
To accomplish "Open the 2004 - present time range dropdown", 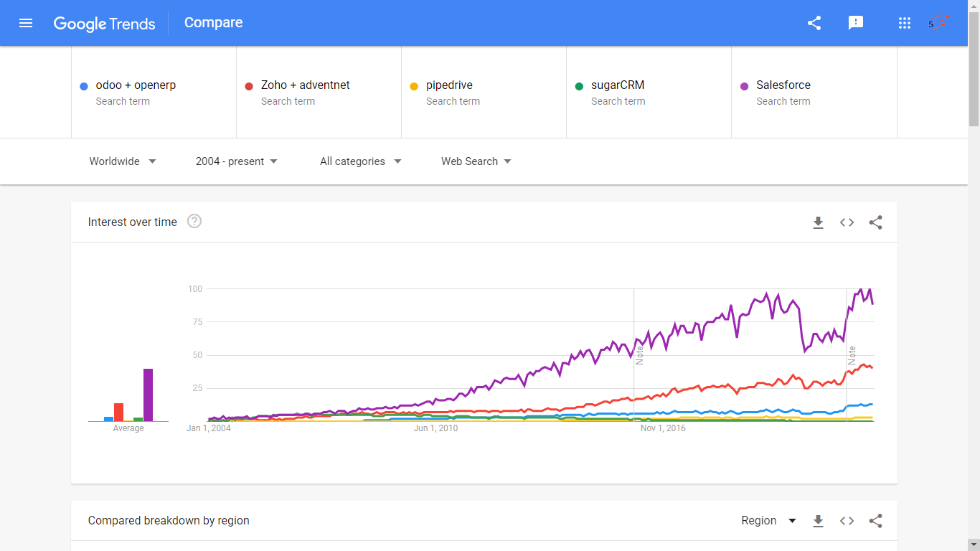I will pyautogui.click(x=237, y=161).
